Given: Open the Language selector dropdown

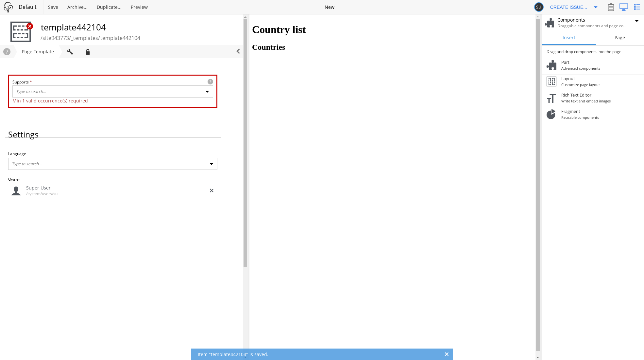Looking at the screenshot, I should [212, 164].
